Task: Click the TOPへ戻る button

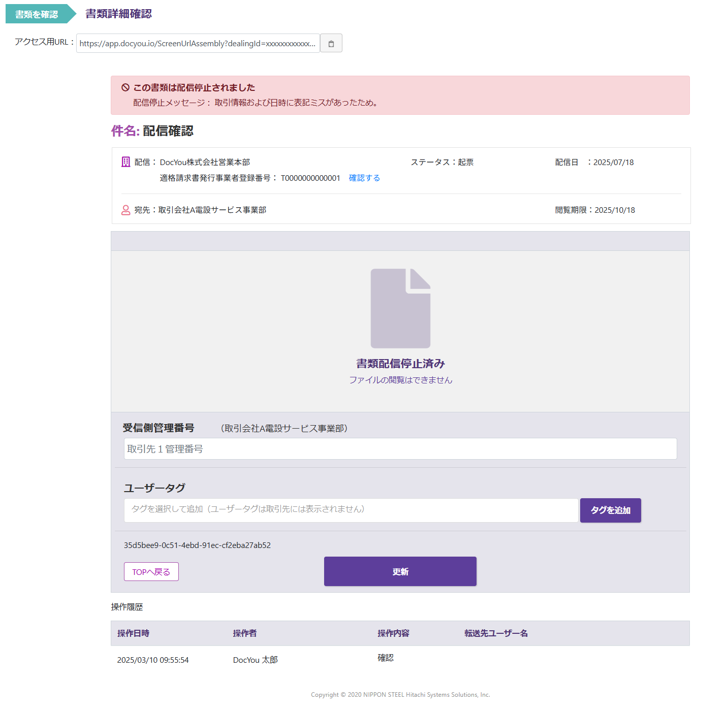Action: pyautogui.click(x=151, y=572)
